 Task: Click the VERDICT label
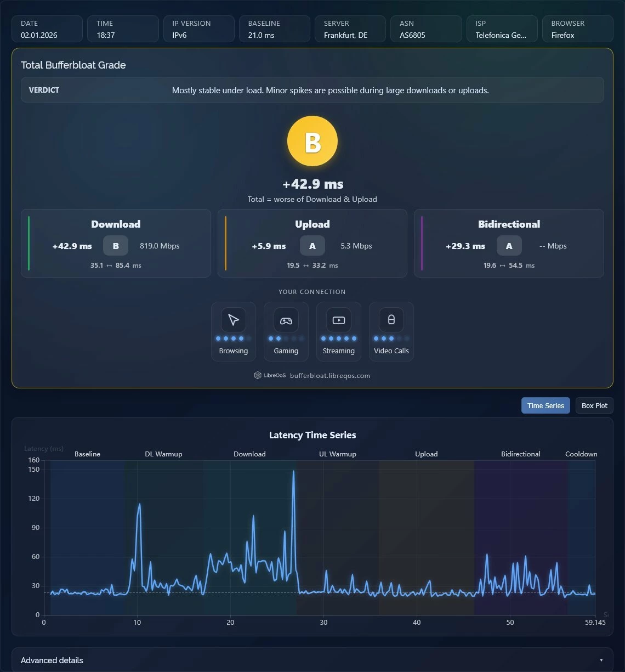pyautogui.click(x=44, y=90)
